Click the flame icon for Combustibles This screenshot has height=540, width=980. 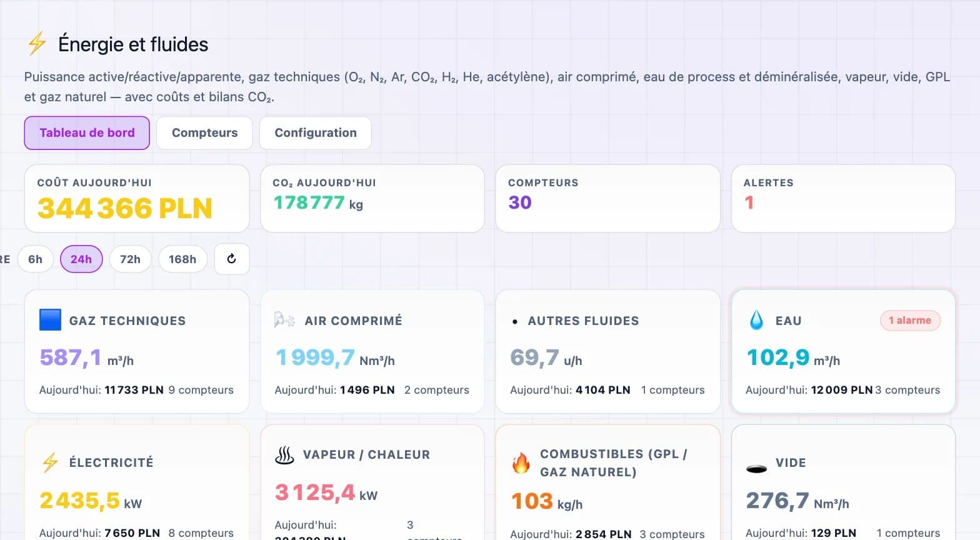[x=521, y=463]
